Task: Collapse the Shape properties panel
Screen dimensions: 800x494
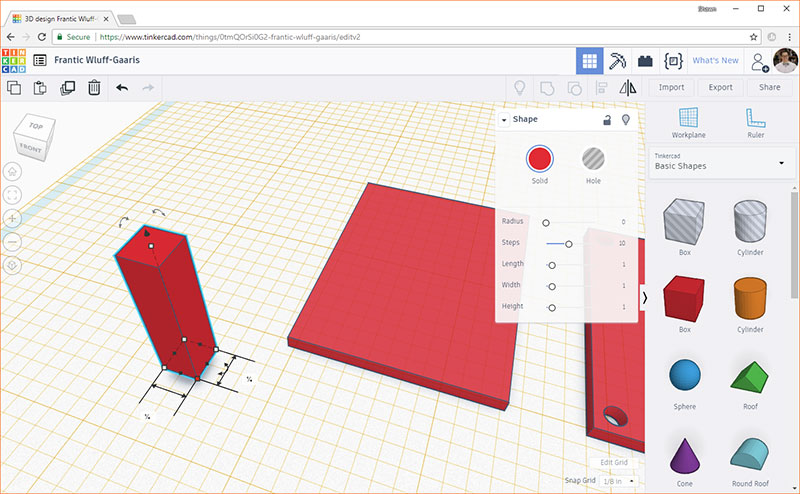Action: tap(505, 120)
